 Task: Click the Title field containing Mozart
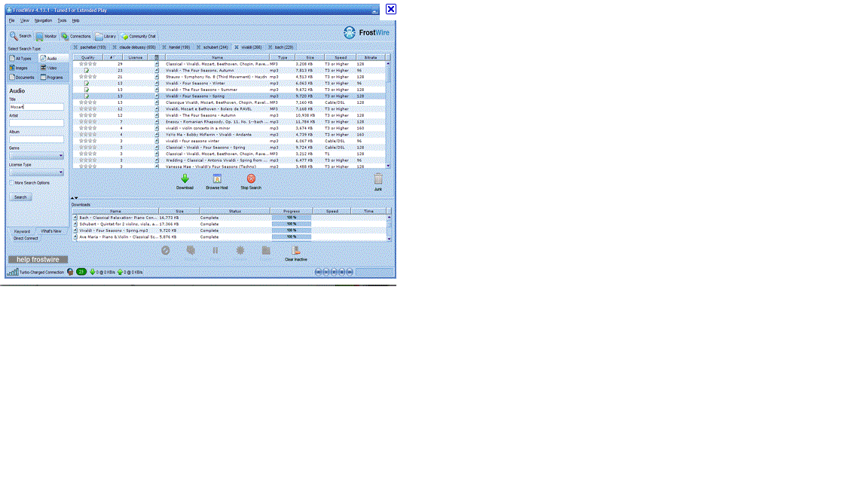coord(36,107)
